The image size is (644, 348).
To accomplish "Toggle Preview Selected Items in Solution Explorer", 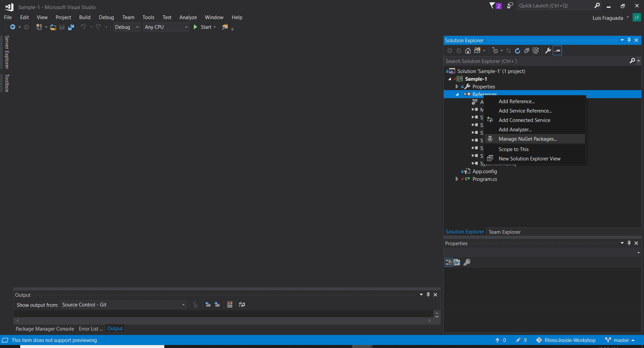I will (x=557, y=51).
